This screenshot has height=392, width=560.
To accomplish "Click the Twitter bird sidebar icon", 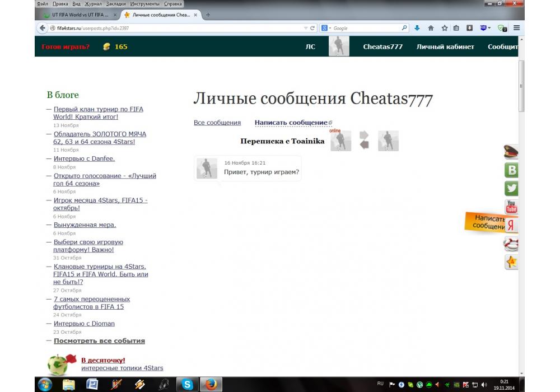I will click(x=511, y=188).
